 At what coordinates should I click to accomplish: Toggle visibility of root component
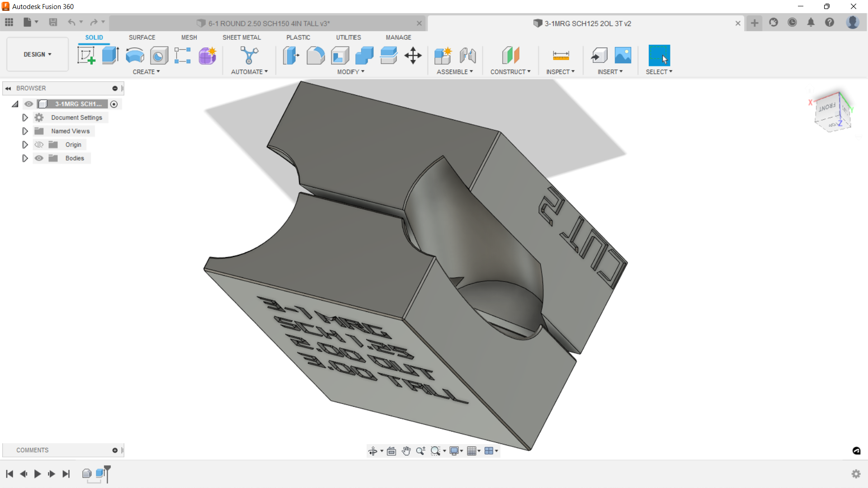(x=29, y=104)
